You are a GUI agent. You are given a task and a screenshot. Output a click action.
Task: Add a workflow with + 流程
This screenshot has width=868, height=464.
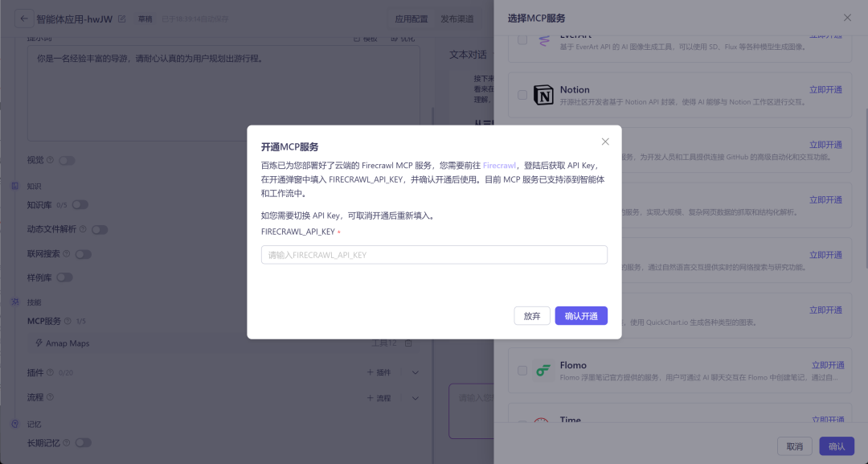click(379, 398)
